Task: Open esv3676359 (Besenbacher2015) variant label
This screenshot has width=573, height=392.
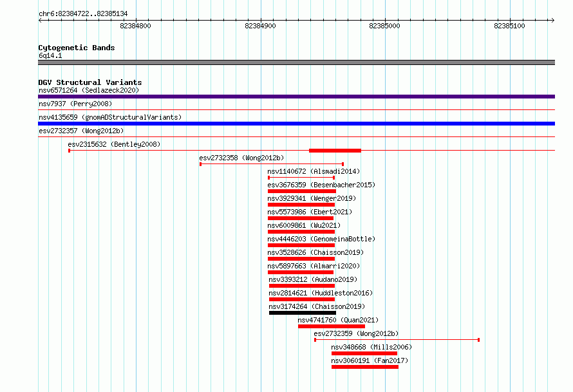Action: 321,185
